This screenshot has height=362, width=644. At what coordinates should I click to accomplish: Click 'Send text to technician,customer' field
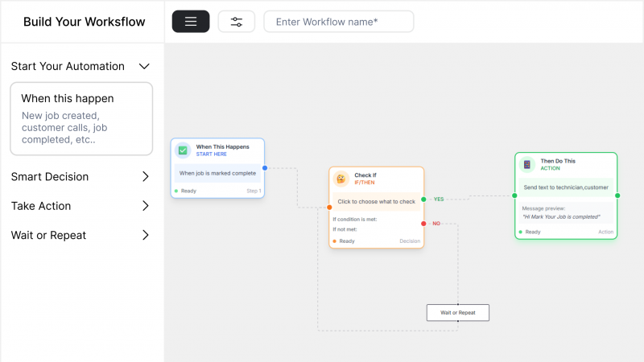coord(566,187)
